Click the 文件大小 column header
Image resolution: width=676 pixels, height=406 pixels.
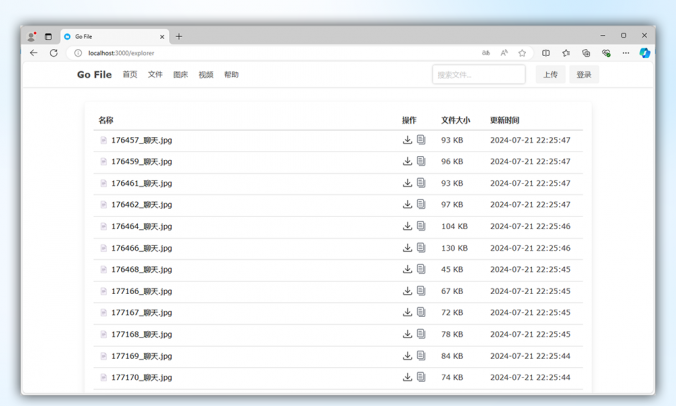(x=455, y=120)
